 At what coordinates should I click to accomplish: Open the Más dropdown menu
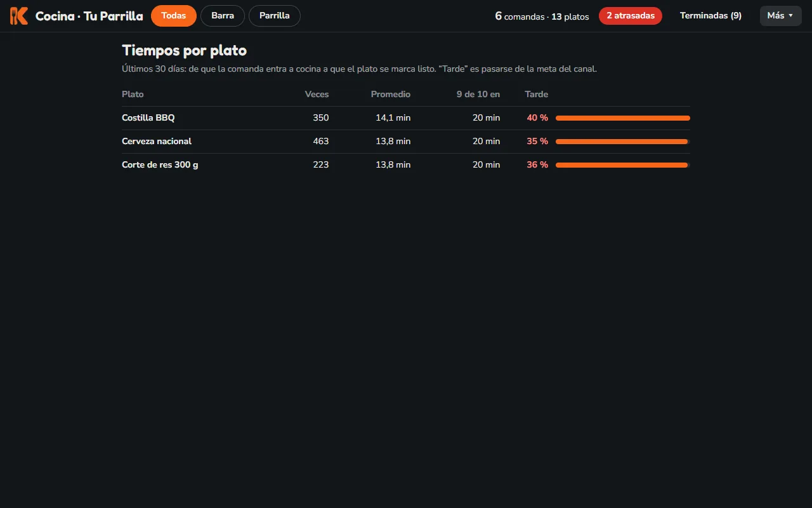[x=781, y=16]
